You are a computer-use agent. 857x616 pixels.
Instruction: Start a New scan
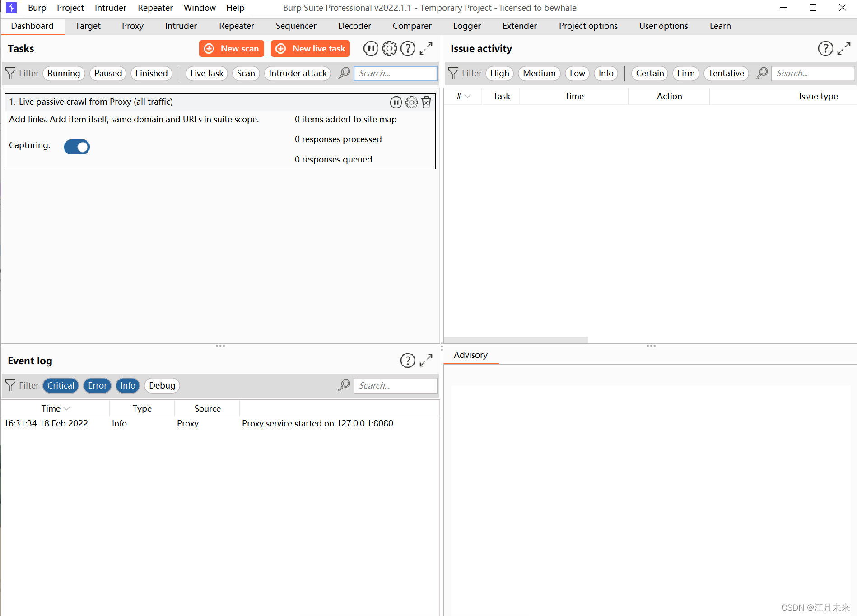[232, 48]
